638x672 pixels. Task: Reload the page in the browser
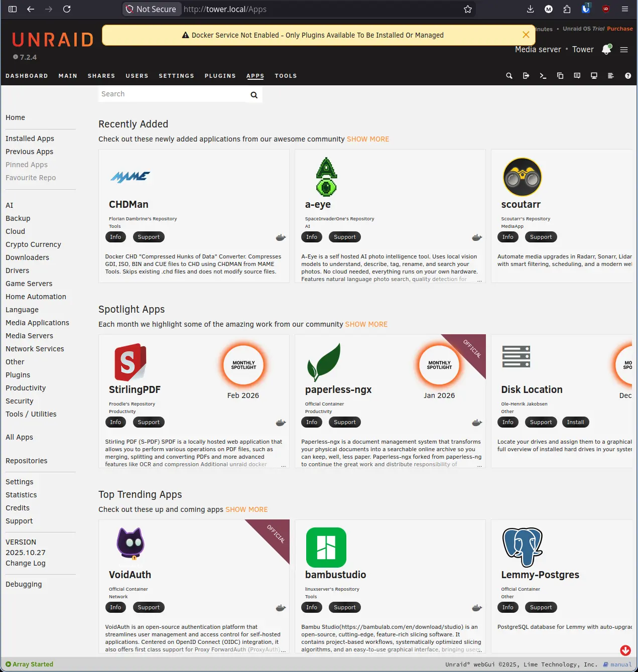(67, 9)
